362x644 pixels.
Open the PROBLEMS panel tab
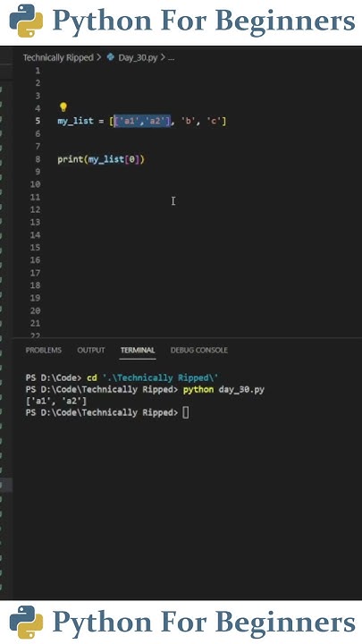click(44, 350)
